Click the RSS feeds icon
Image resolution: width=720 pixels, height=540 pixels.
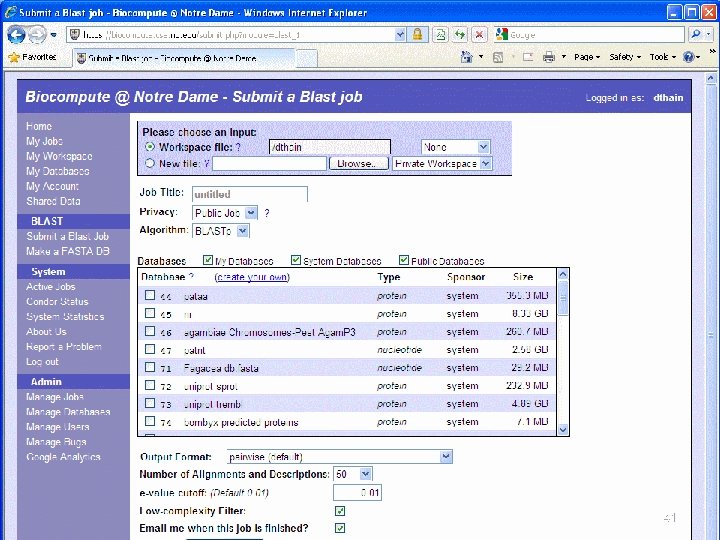[x=498, y=57]
